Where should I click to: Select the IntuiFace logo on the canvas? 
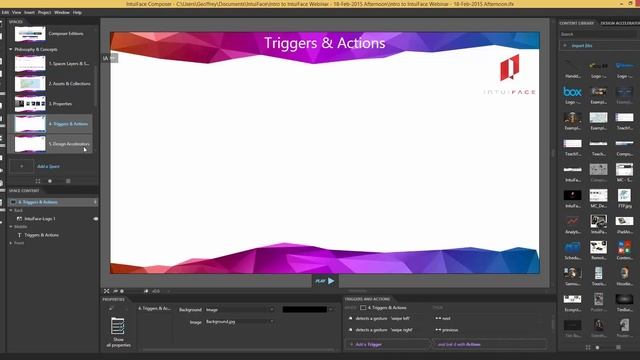coord(510,75)
